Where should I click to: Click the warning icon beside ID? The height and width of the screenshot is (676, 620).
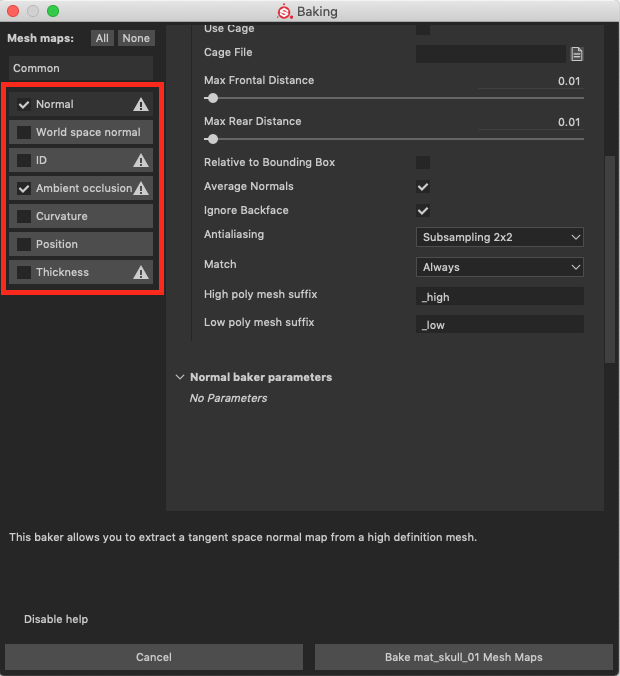click(141, 160)
